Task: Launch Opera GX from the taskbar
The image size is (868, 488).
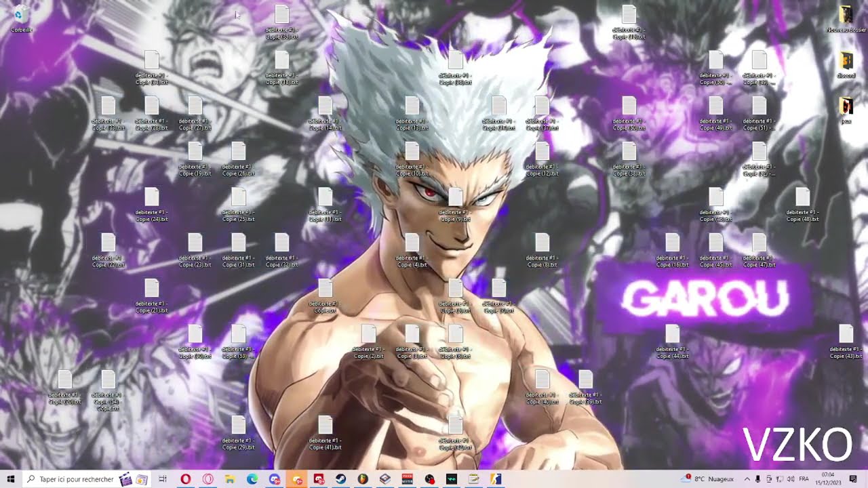Action: [x=208, y=479]
